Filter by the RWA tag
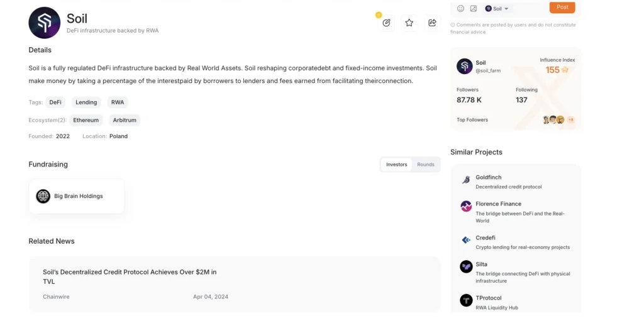644x321 pixels. [118, 102]
